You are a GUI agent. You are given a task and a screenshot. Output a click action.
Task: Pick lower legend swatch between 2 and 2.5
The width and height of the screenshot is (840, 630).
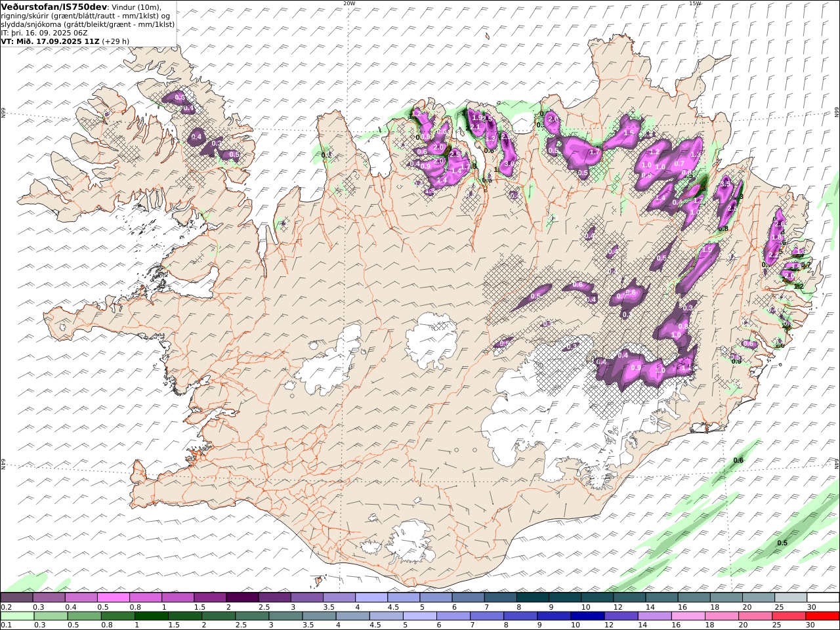[x=218, y=616]
